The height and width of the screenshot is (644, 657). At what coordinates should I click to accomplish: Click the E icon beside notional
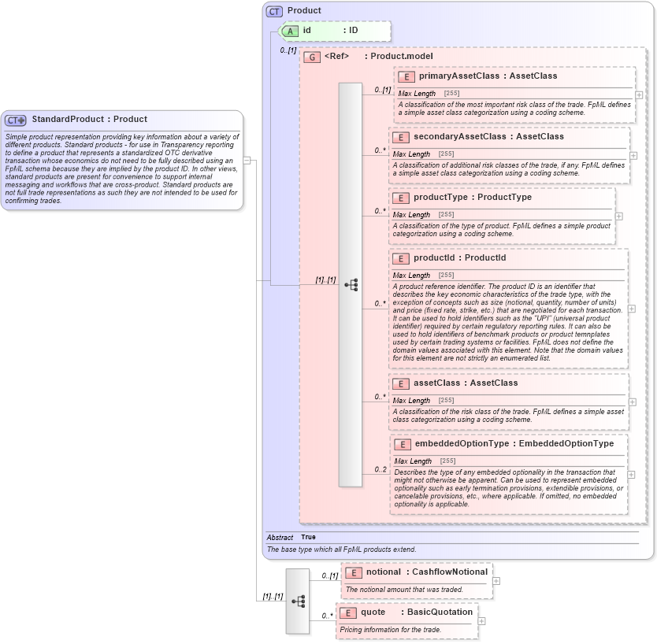click(x=354, y=572)
